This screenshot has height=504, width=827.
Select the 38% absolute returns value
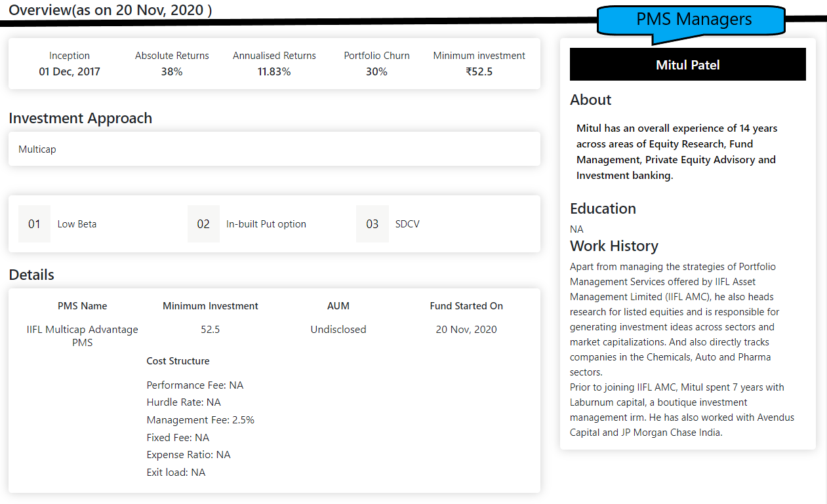click(172, 71)
